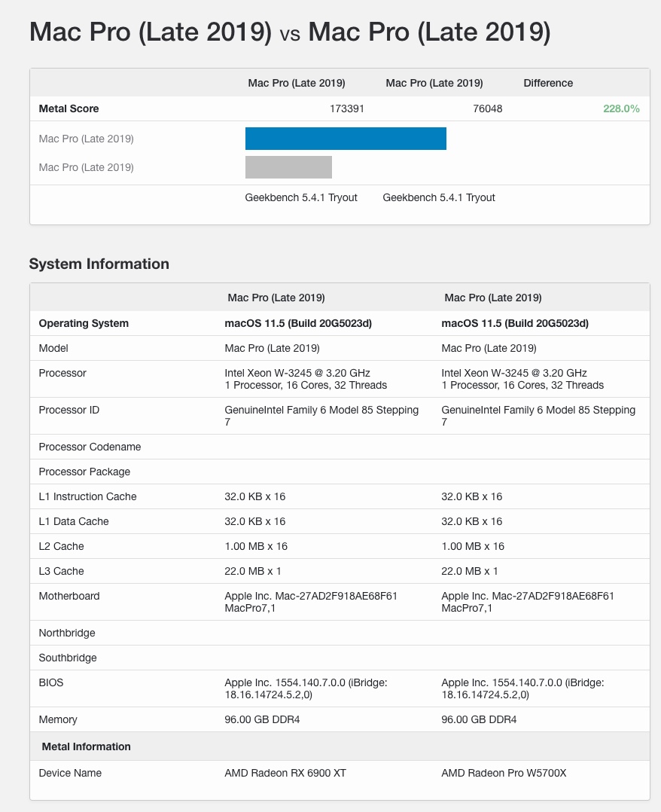The width and height of the screenshot is (661, 812).
Task: Click the blue Metal Score bar
Action: tap(346, 139)
